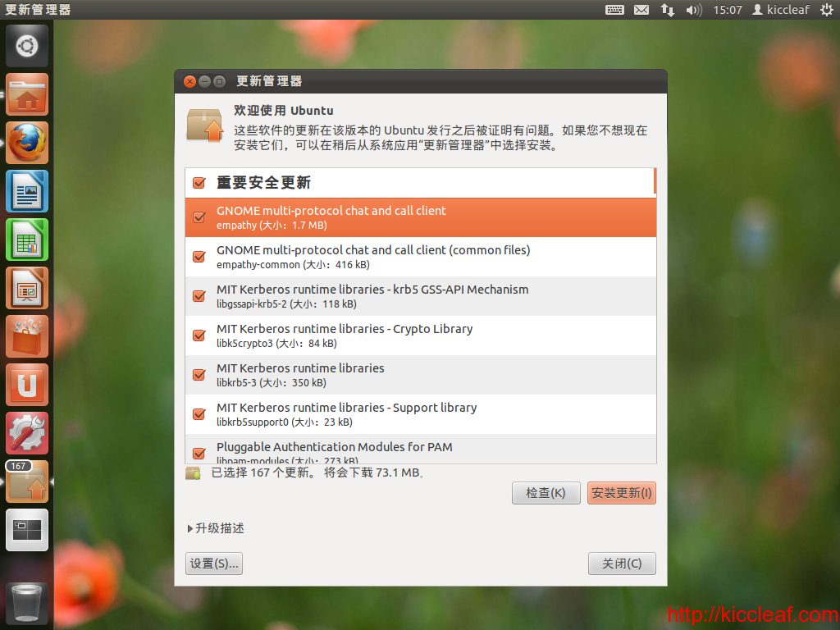840x630 pixels.
Task: Open Update Manager launcher icon with 167 badge
Action: 27,482
